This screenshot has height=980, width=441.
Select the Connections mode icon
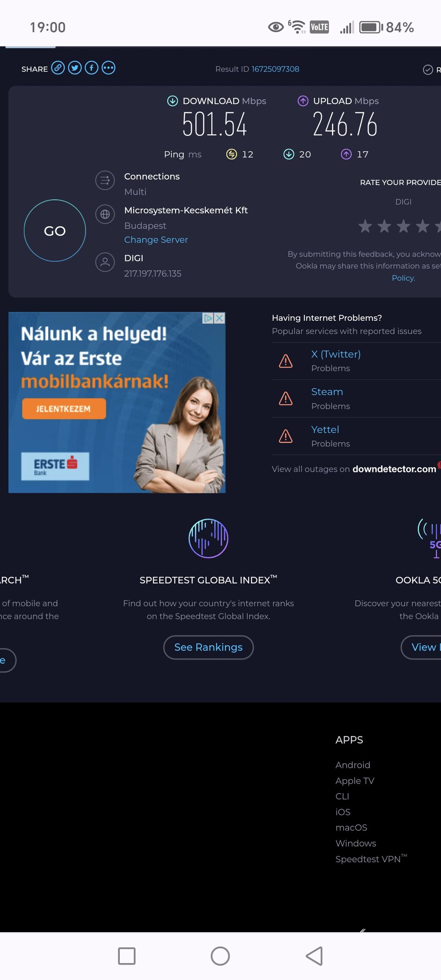[x=105, y=180]
